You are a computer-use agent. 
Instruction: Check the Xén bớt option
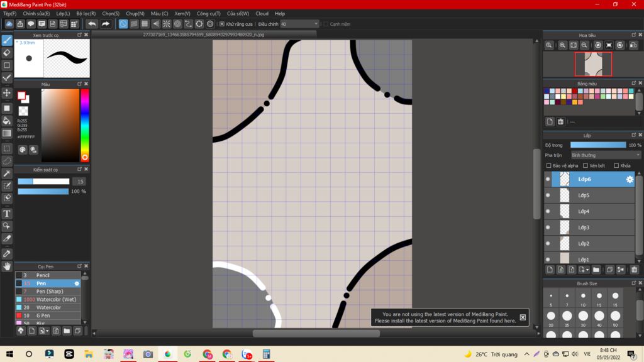[586, 165]
